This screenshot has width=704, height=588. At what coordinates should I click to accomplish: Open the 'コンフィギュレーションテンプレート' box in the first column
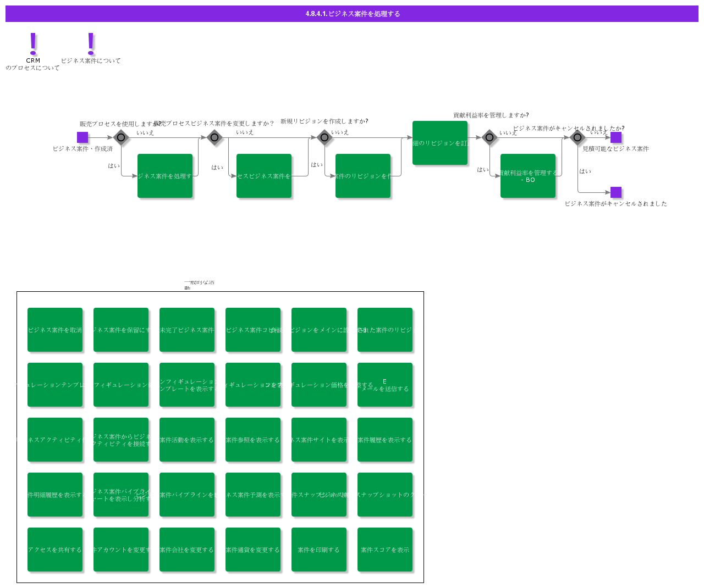[x=55, y=385]
